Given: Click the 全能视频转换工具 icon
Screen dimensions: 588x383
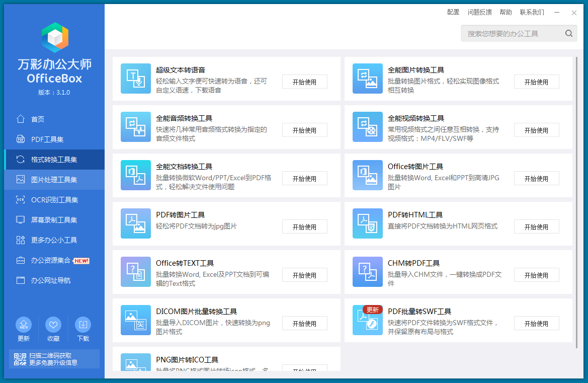Looking at the screenshot, I should (x=368, y=127).
